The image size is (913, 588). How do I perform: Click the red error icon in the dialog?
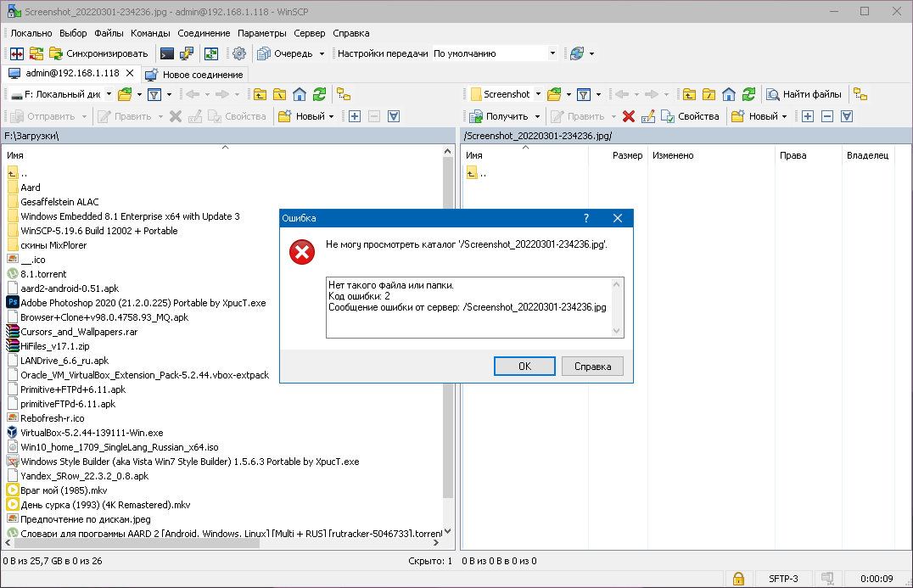click(x=302, y=252)
